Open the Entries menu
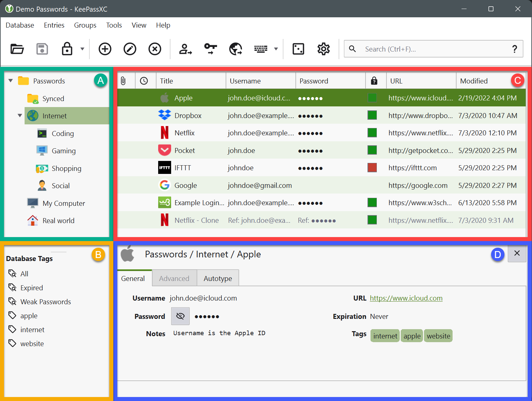532x401 pixels. click(54, 25)
